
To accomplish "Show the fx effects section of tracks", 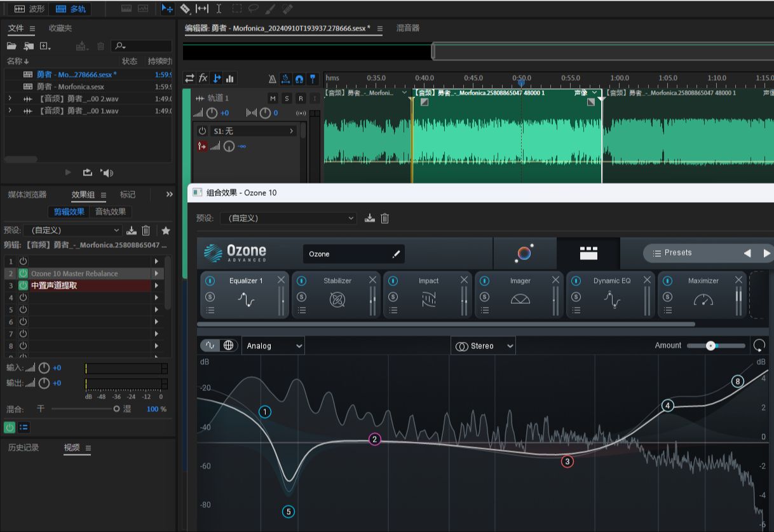I will [x=203, y=78].
